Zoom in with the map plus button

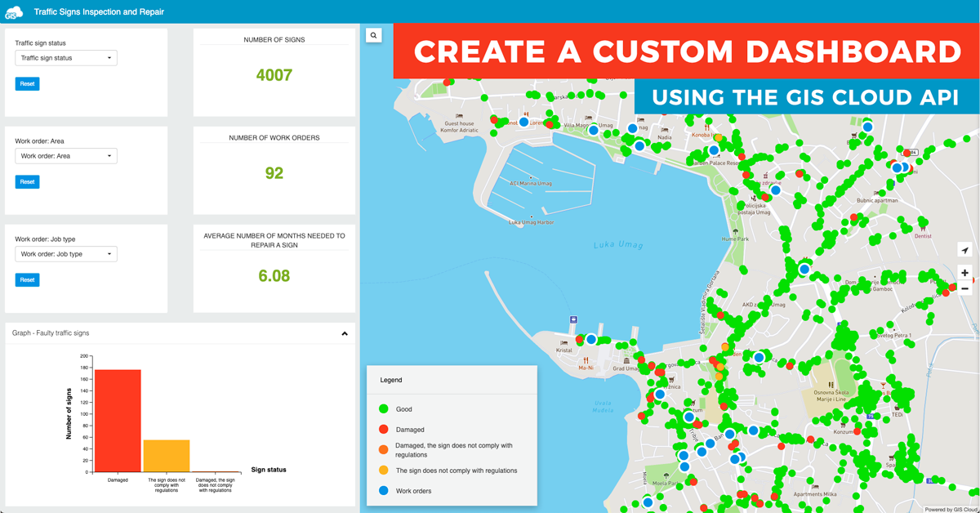[x=964, y=273]
